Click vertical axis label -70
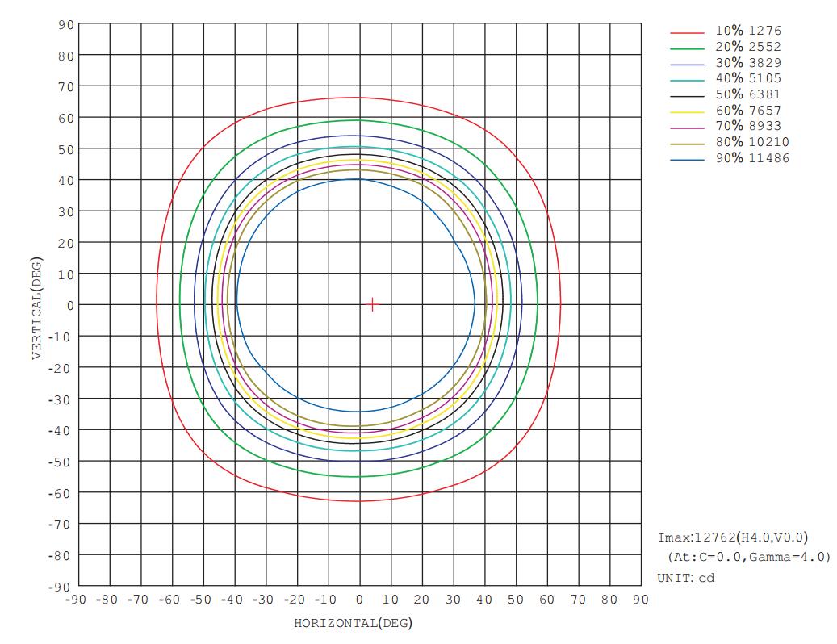 tap(60, 525)
